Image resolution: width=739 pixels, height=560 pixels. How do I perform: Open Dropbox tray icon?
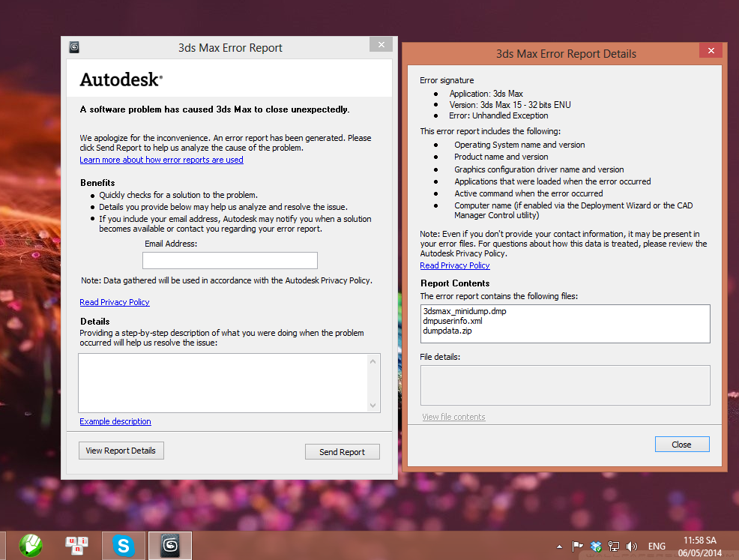[596, 547]
